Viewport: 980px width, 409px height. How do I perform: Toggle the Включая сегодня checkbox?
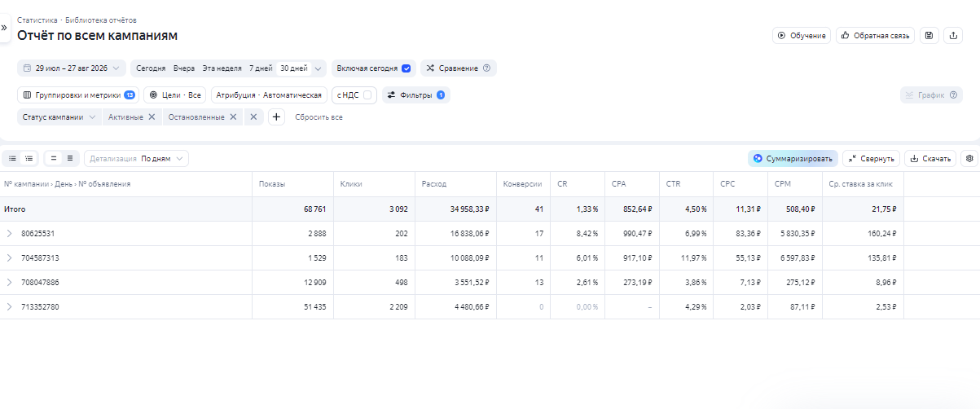click(406, 68)
